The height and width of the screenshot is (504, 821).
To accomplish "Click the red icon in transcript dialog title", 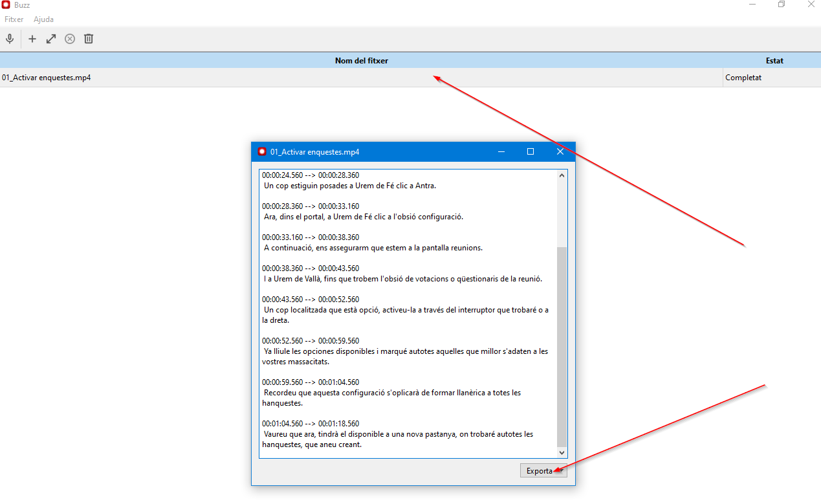I will coord(262,152).
